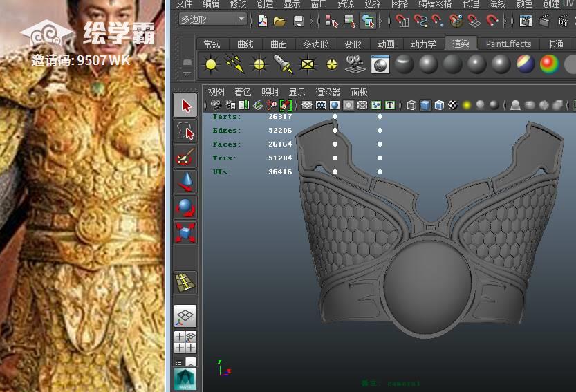Open the 编辑网格 menu
The image size is (576, 392).
tap(435, 3)
